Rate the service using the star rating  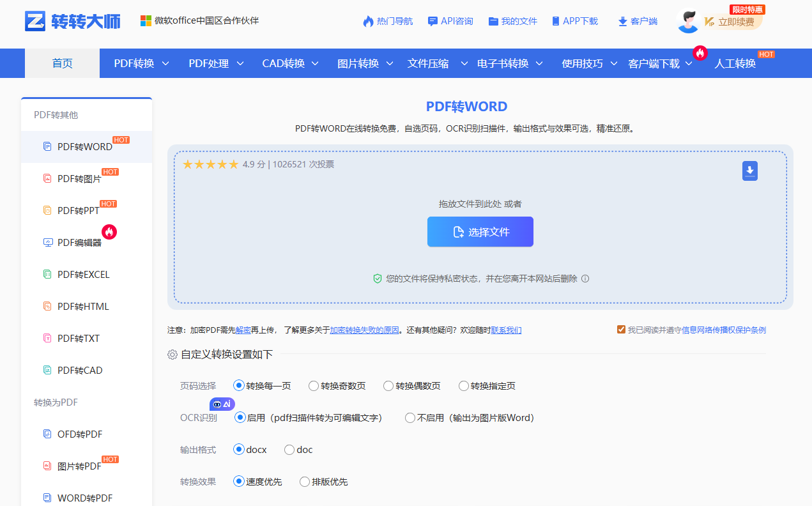[210, 164]
